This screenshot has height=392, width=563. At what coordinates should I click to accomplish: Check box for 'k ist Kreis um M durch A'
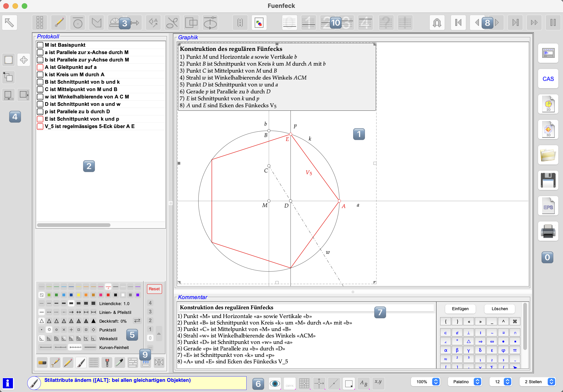pyautogui.click(x=40, y=74)
